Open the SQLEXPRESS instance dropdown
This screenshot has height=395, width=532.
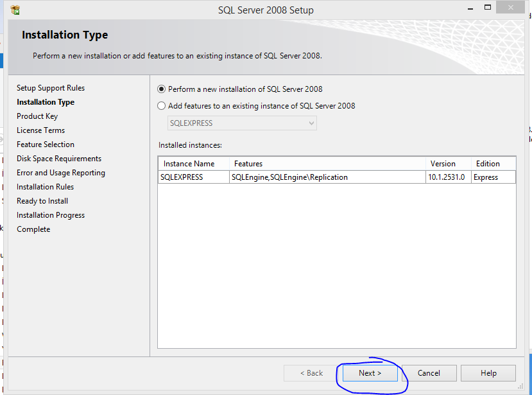coord(242,123)
